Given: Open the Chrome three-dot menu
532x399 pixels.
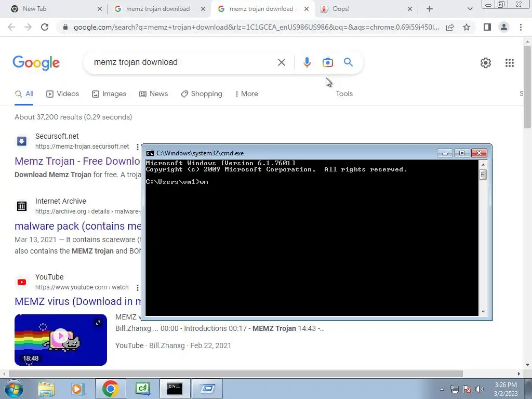Looking at the screenshot, I should click(521, 27).
